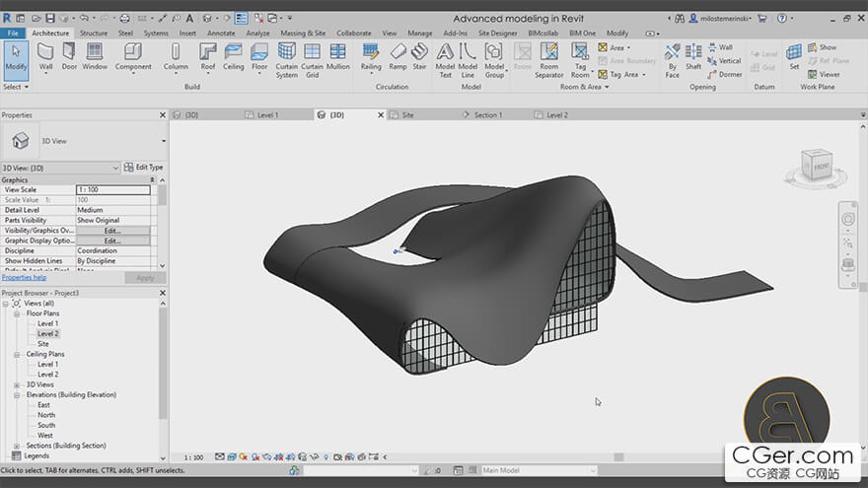Select the Tag Room tool
The width and height of the screenshot is (868, 488).
pyautogui.click(x=580, y=60)
